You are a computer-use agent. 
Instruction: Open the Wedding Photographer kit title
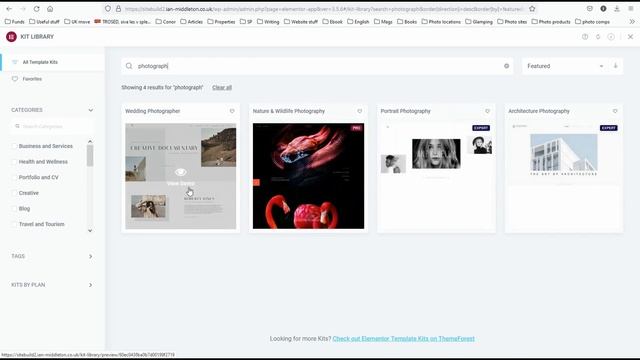click(x=152, y=111)
